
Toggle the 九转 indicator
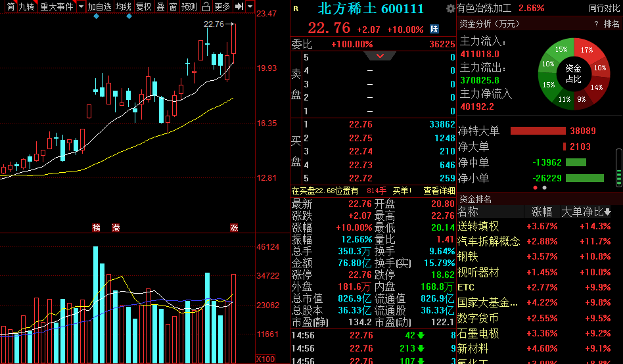[27, 7]
